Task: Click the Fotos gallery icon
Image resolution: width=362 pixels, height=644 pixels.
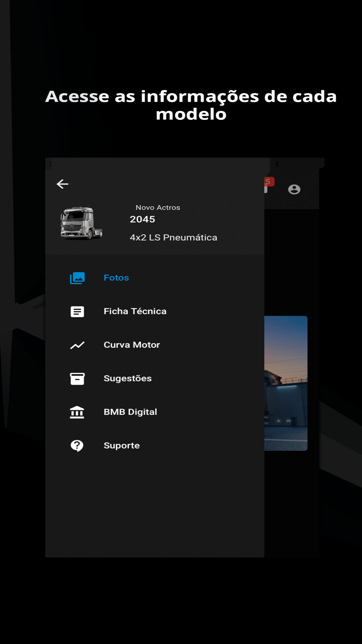Action: (x=77, y=278)
